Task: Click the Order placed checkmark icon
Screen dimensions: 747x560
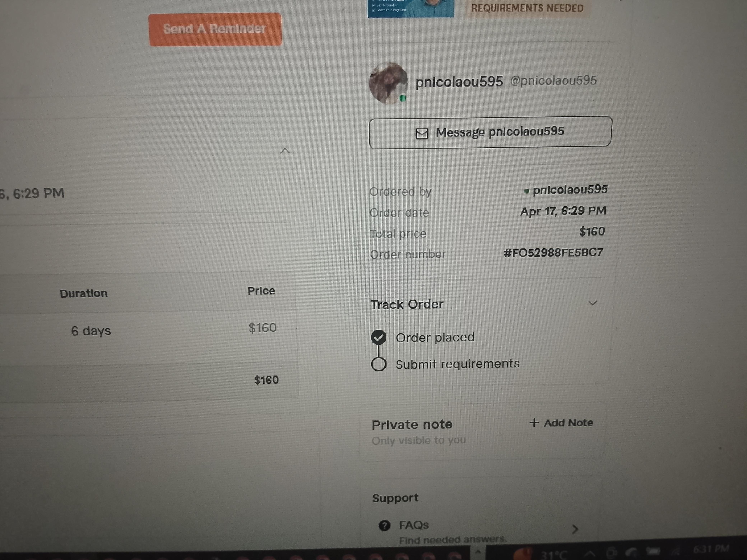Action: (379, 337)
